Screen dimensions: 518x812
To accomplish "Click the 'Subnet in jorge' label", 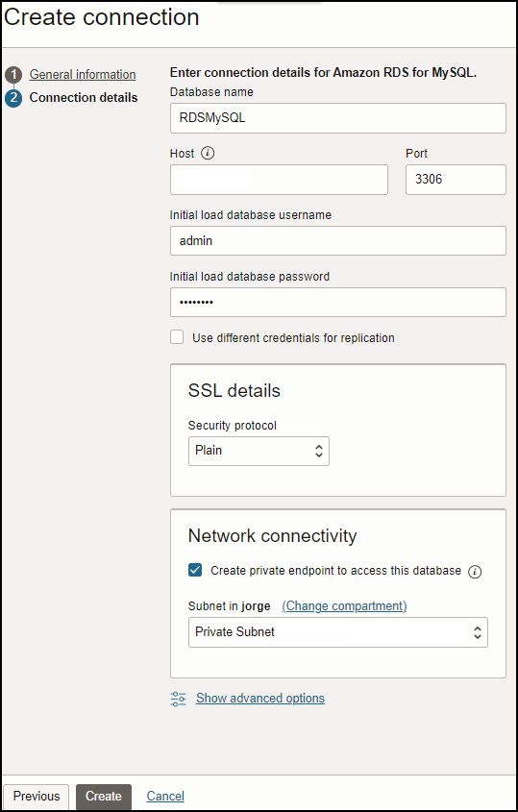I will [230, 606].
